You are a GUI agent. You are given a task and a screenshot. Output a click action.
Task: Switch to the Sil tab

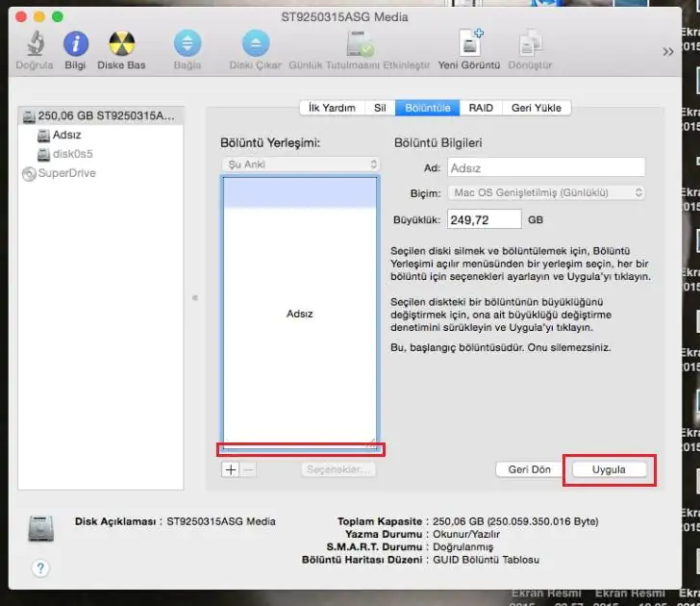point(380,108)
